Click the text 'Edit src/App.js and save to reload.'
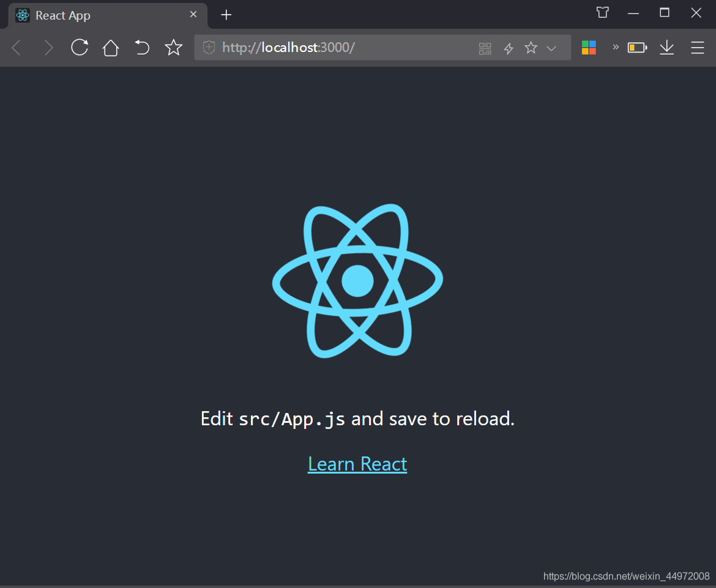Viewport: 716px width, 588px height. point(357,419)
